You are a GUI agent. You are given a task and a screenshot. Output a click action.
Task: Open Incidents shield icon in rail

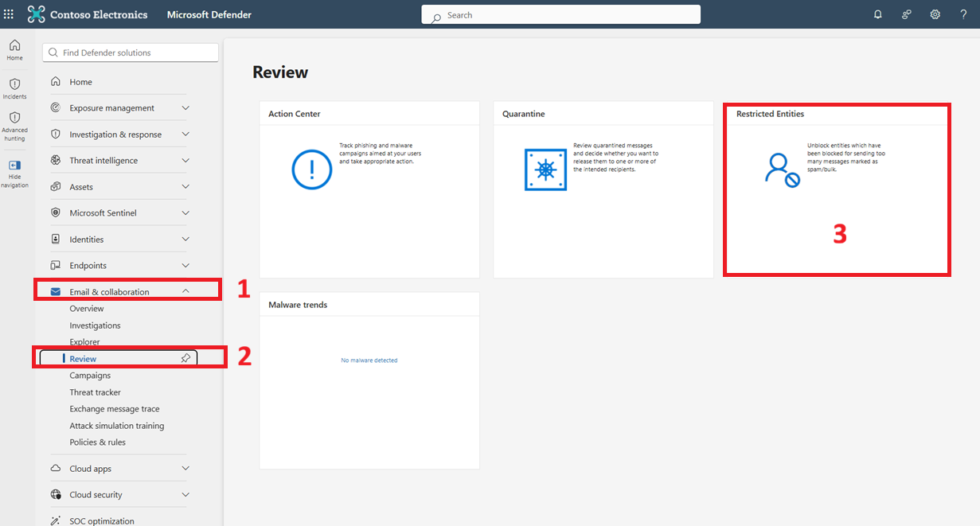point(15,84)
